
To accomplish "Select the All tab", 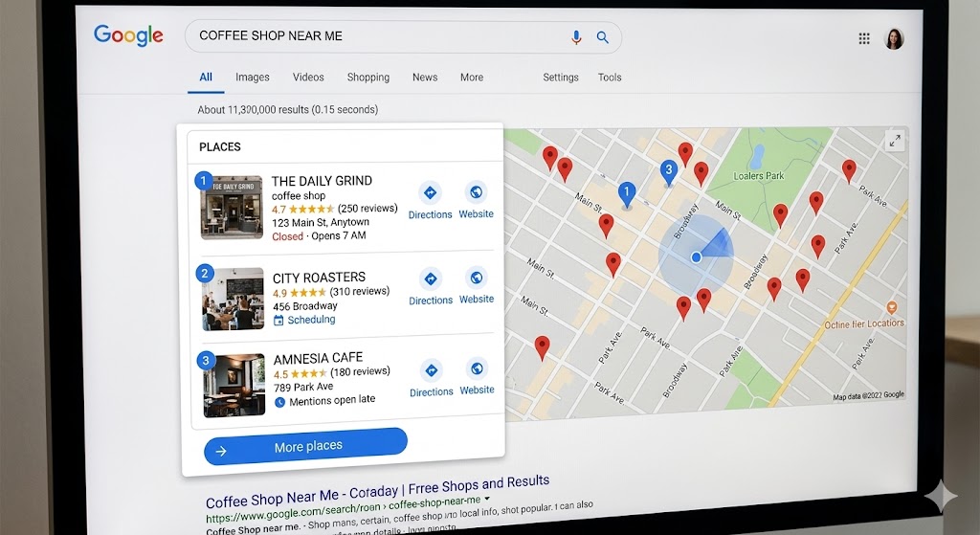I will click(x=206, y=77).
